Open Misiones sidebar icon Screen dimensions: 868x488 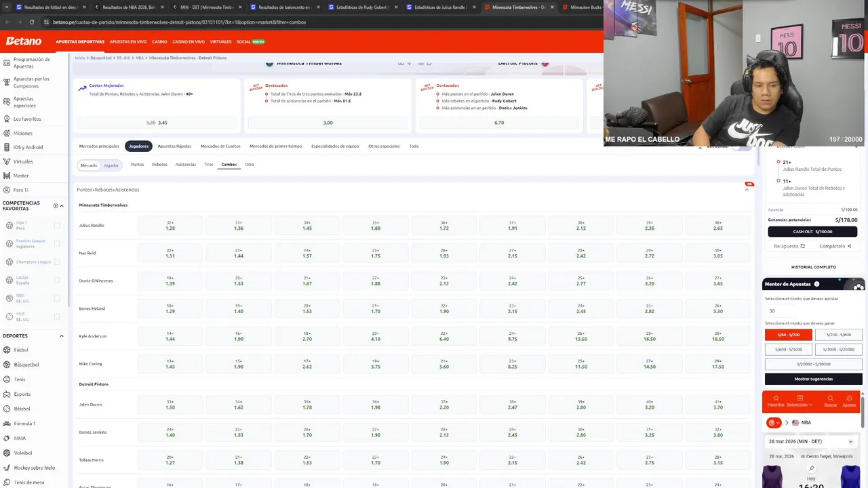tap(6, 133)
